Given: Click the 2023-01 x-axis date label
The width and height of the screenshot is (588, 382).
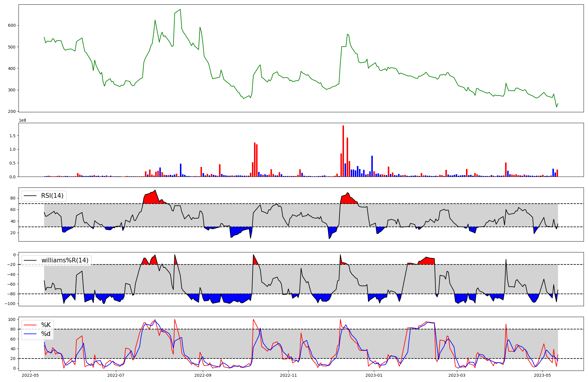Looking at the screenshot, I should (x=374, y=375).
